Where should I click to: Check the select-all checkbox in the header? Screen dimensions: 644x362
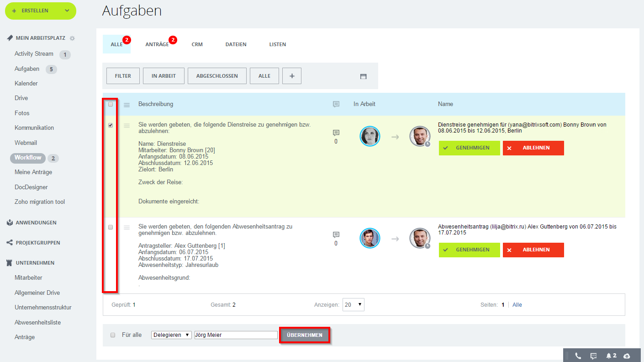110,105
